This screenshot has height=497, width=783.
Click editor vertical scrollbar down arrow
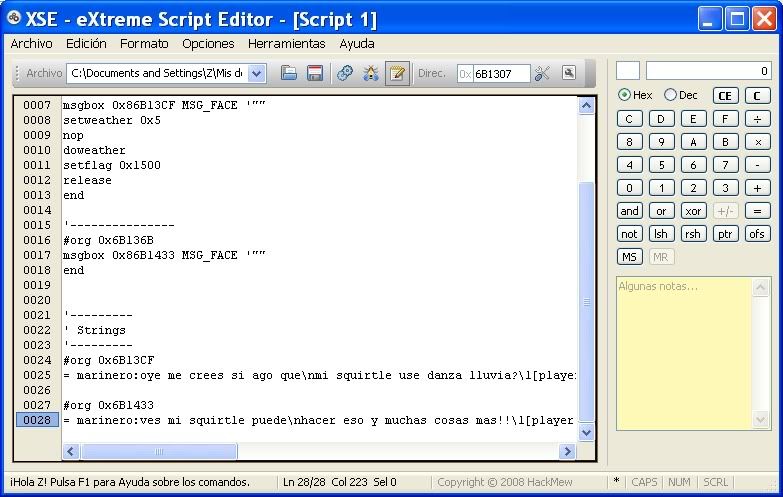pos(586,433)
